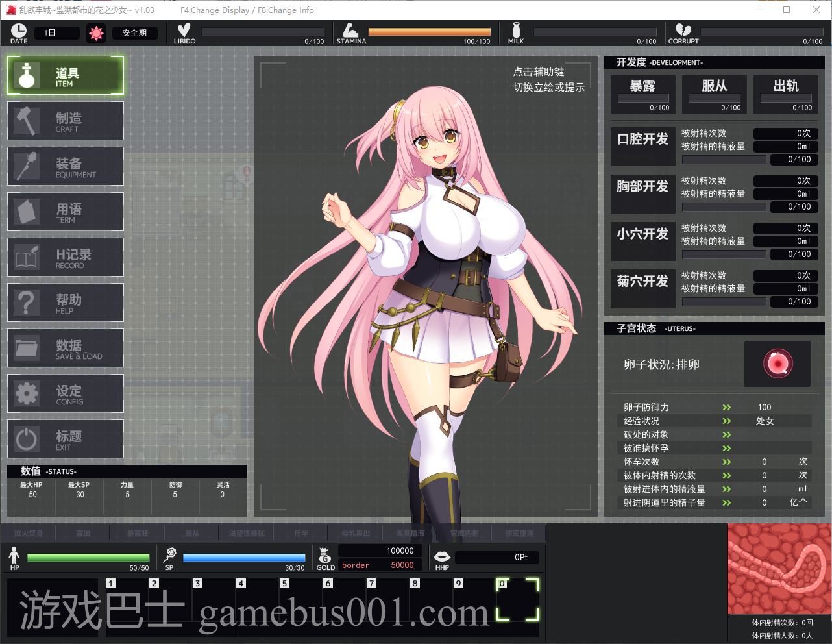
Task: Click the 出轨 development box
Action: [786, 94]
